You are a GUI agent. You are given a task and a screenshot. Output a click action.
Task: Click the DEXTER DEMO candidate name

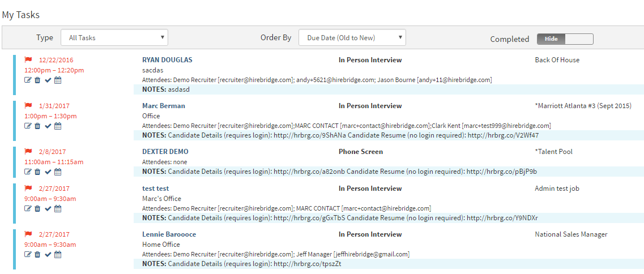(165, 152)
